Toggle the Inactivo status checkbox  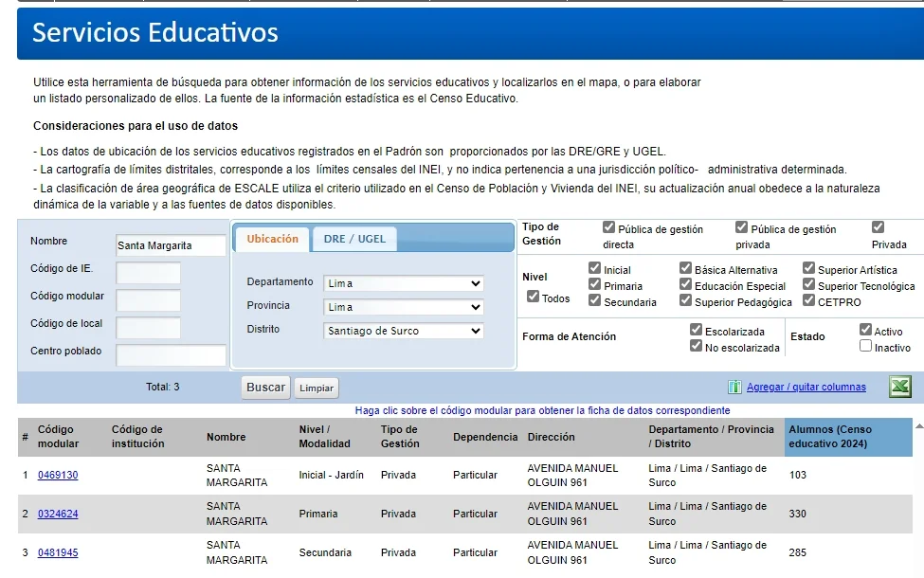click(865, 347)
